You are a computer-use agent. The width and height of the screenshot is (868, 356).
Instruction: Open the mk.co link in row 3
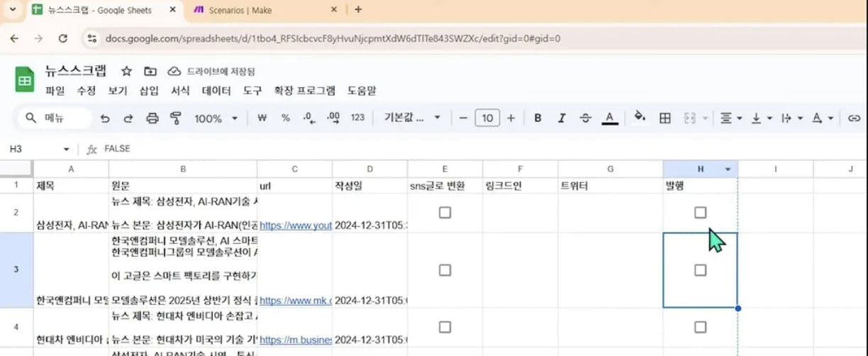click(296, 301)
